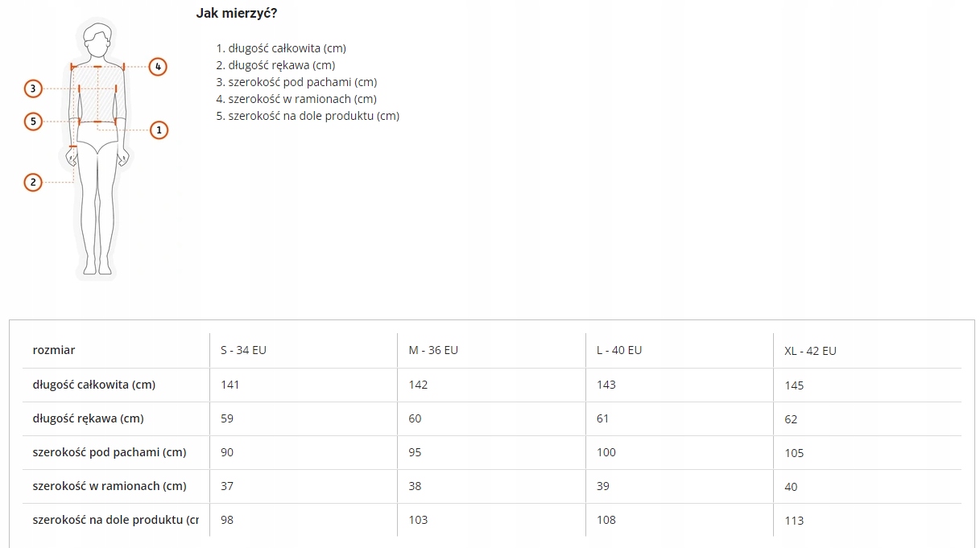The image size is (980, 548).
Task: Click the "M - 36 EU" column header
Action: 433,350
